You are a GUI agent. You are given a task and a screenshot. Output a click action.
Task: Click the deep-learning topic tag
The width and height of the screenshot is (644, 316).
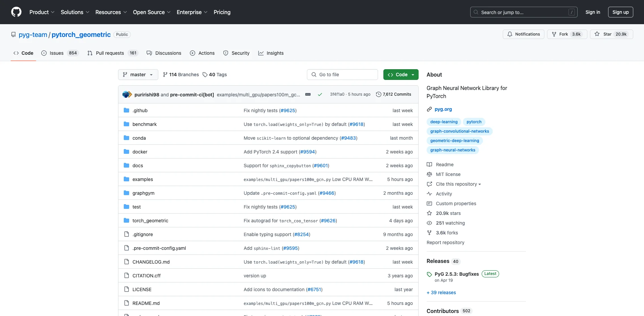(444, 122)
